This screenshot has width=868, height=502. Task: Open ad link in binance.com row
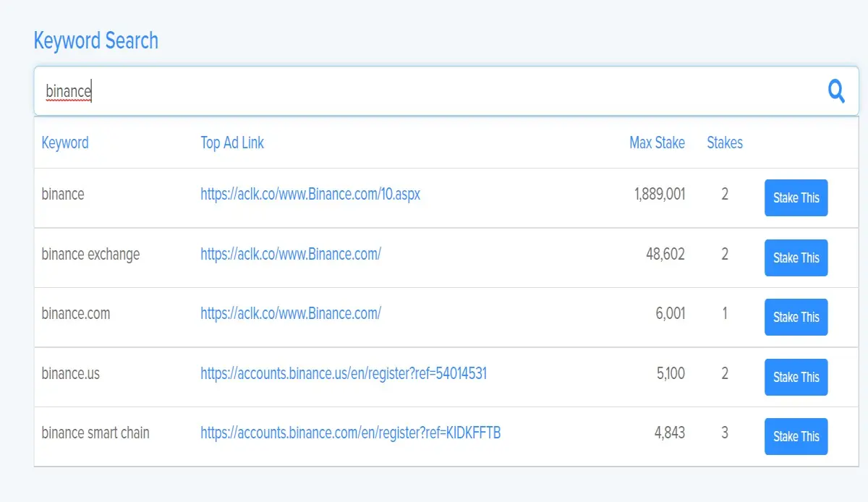pos(291,313)
